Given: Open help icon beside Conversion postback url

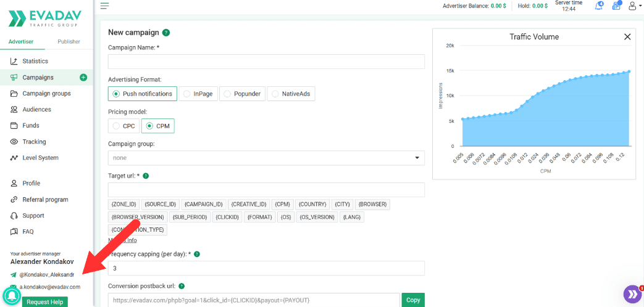Looking at the screenshot, I should tap(182, 286).
